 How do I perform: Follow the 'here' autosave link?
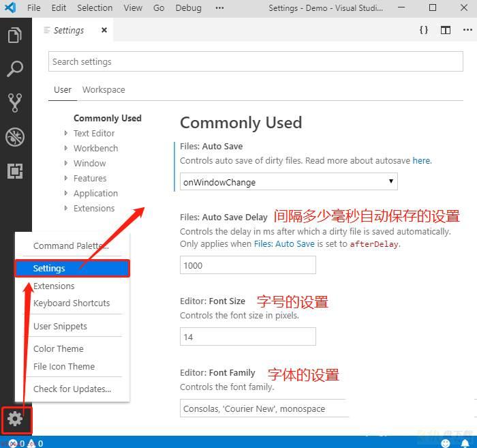422,161
